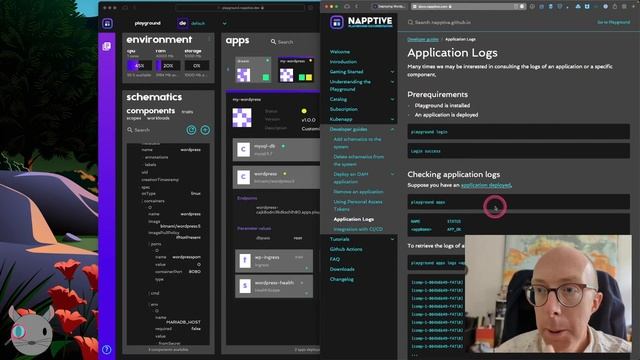Open the help icon at the purple sidebar bottom
Viewport: 640px width, 360px height.
pyautogui.click(x=107, y=349)
